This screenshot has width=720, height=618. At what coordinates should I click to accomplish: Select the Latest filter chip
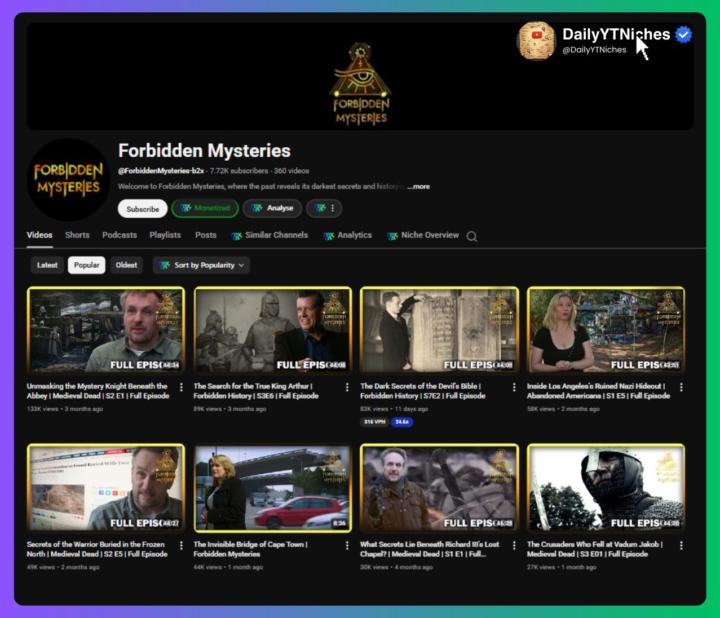(47, 265)
